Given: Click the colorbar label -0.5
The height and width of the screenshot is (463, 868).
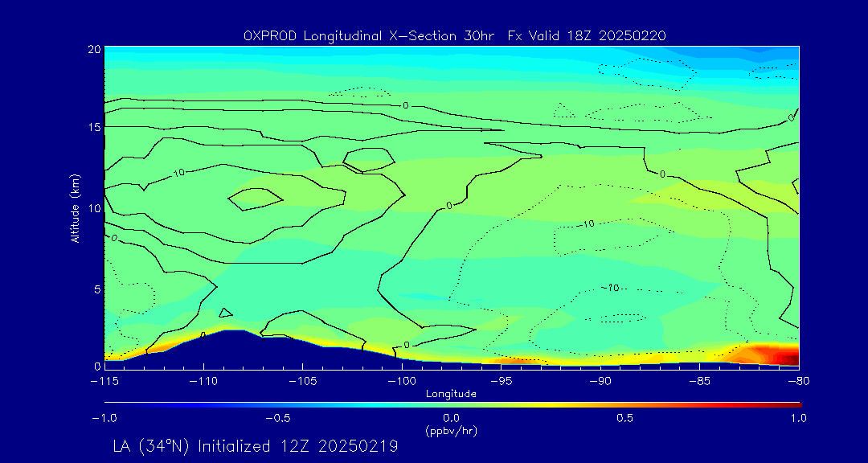Looking at the screenshot, I should pos(278,418).
